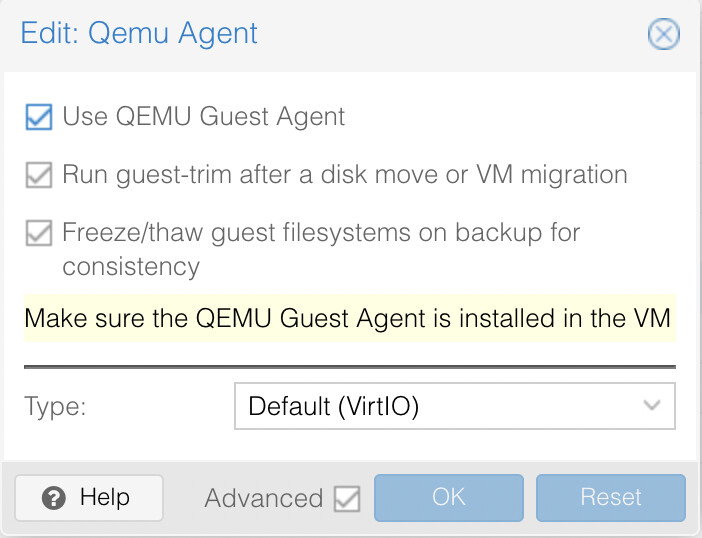The height and width of the screenshot is (538, 702).
Task: Close the Edit: Qemu Agent dialog
Action: [x=663, y=34]
